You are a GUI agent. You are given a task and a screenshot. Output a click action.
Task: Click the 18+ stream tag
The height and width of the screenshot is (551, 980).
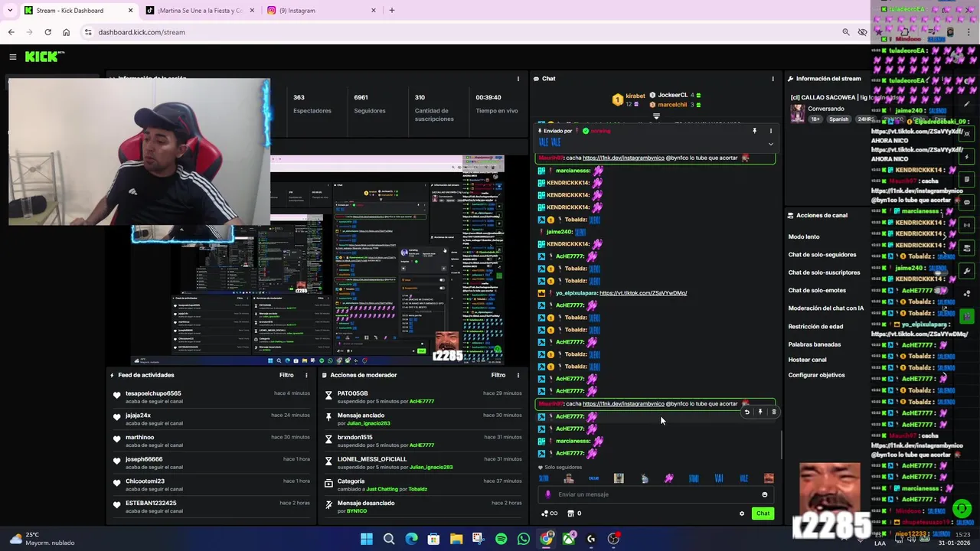(x=815, y=119)
